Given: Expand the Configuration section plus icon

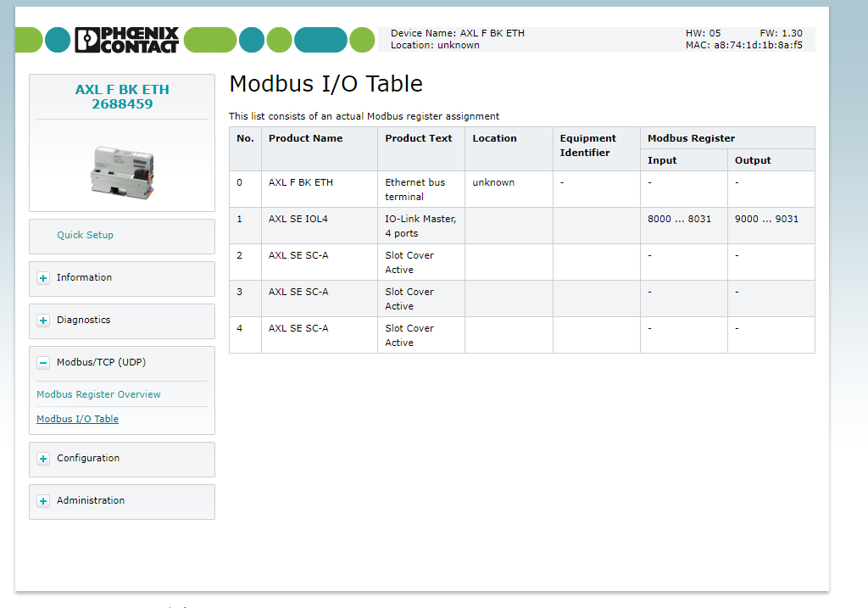Looking at the screenshot, I should pyautogui.click(x=43, y=459).
